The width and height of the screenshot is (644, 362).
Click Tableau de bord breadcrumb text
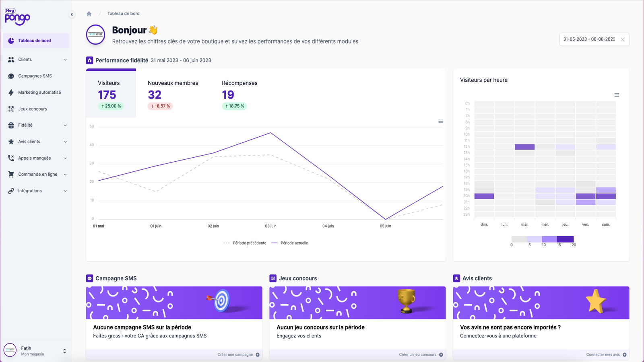point(124,14)
